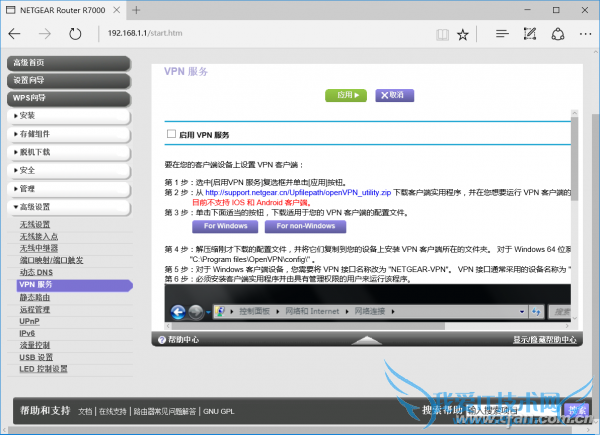Open 动态 DNS settings link
This screenshot has height=435, width=600.
click(36, 272)
